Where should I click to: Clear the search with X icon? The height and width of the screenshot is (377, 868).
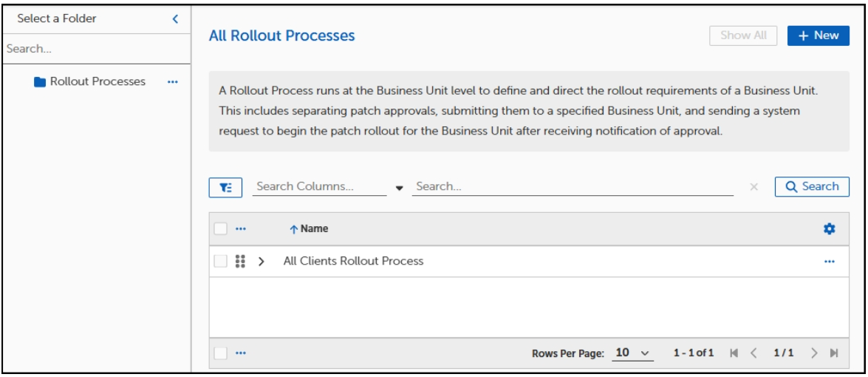click(753, 188)
